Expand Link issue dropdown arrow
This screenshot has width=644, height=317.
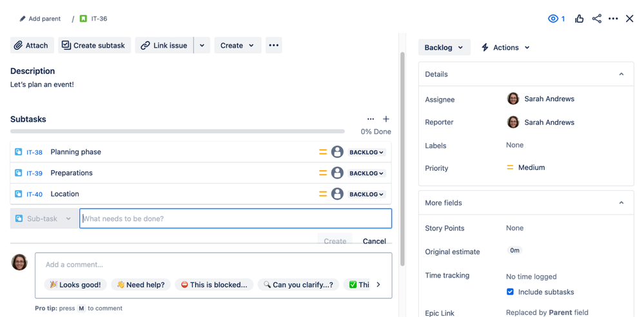tap(202, 45)
